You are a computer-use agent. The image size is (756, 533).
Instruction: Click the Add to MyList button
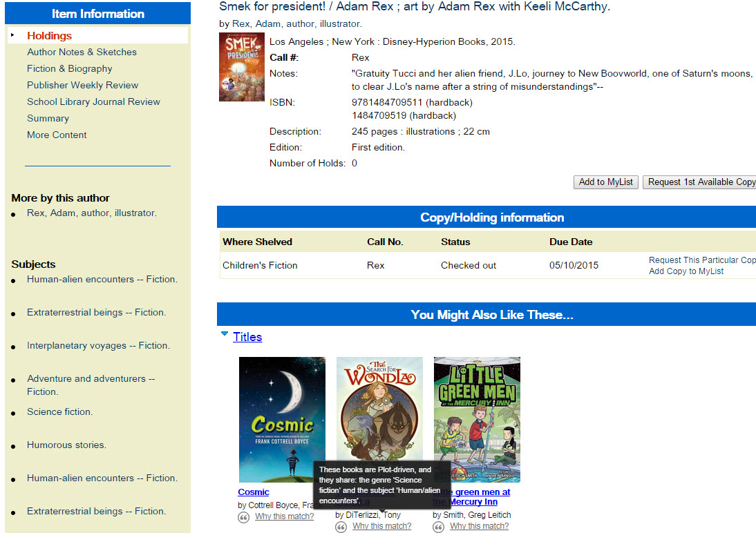click(605, 182)
